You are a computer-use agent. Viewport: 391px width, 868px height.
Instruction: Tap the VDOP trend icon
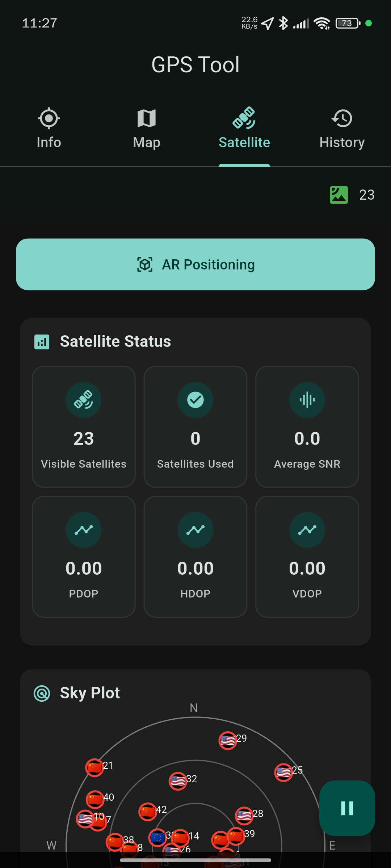click(307, 530)
